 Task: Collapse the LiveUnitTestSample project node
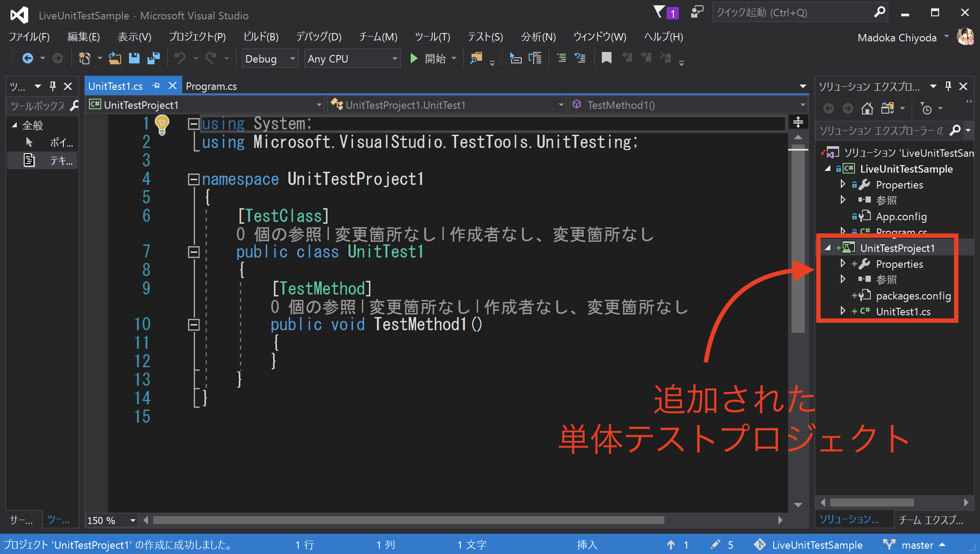coord(828,169)
